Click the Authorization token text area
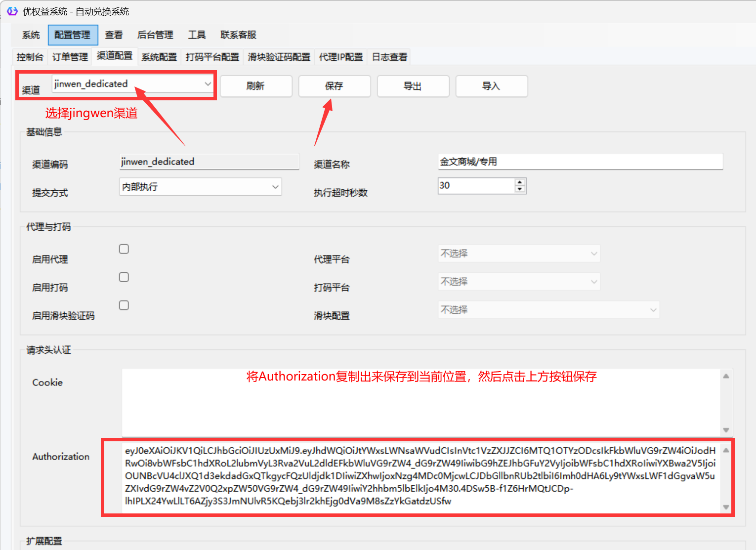 421,477
